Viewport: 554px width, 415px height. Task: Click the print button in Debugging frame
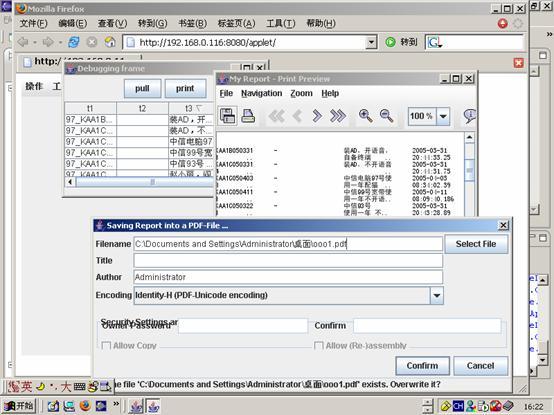pos(185,88)
